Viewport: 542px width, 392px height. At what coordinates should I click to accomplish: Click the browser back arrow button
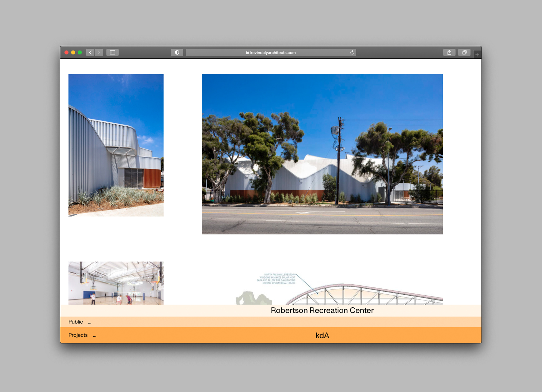[90, 52]
